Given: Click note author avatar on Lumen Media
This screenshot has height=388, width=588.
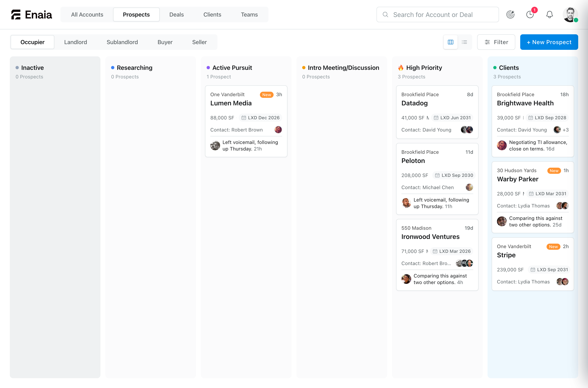Looking at the screenshot, I should 215,145.
